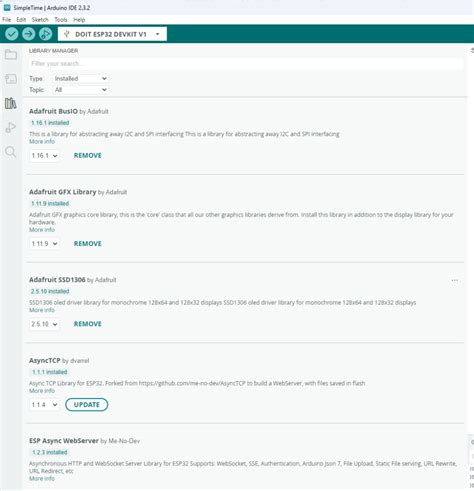This screenshot has width=474, height=491.
Task: Update the AsyncTCP library
Action: coord(87,405)
